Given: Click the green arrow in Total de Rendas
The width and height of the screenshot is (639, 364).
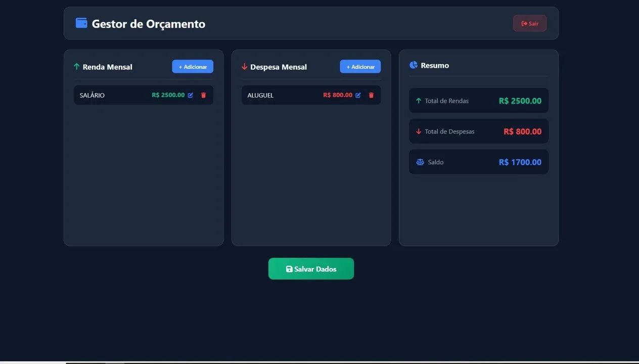Looking at the screenshot, I should click(x=419, y=101).
